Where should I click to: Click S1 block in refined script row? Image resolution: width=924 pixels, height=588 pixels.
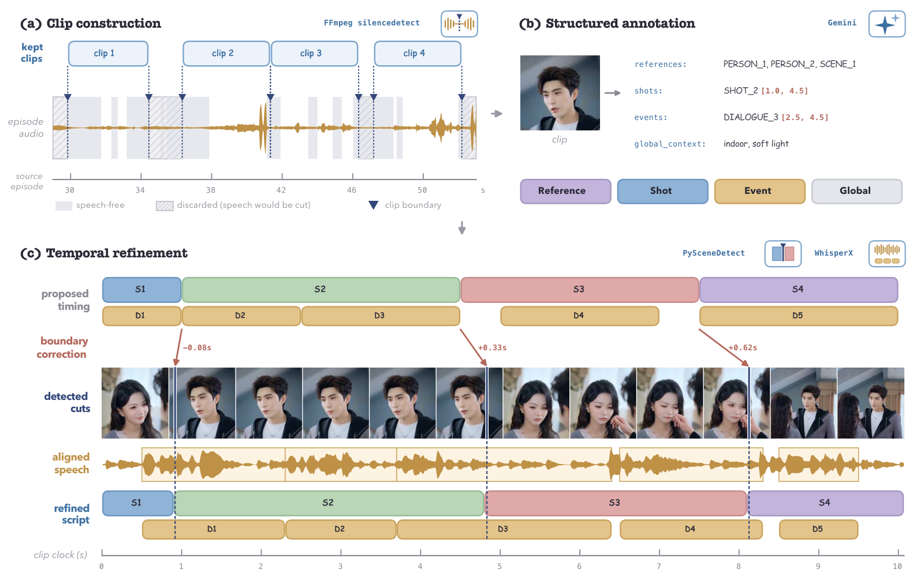pos(138,503)
